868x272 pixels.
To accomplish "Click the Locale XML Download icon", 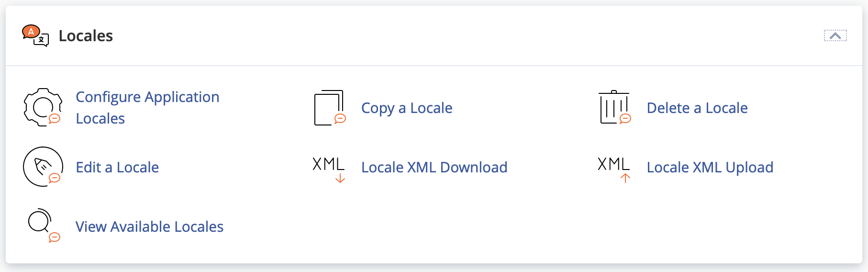I will 329,168.
